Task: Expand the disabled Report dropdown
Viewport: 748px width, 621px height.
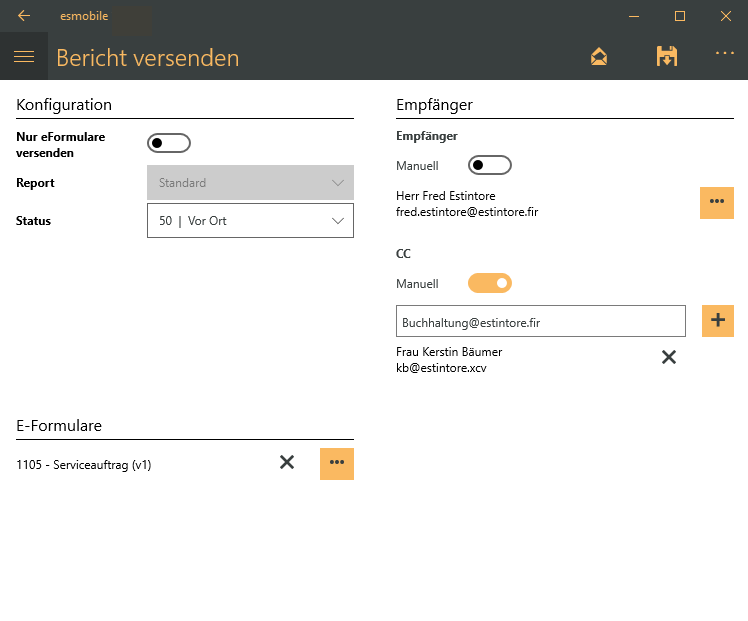Action: [250, 183]
